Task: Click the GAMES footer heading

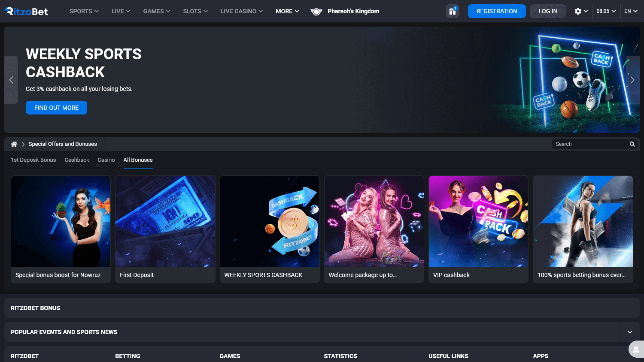Action: click(230, 356)
